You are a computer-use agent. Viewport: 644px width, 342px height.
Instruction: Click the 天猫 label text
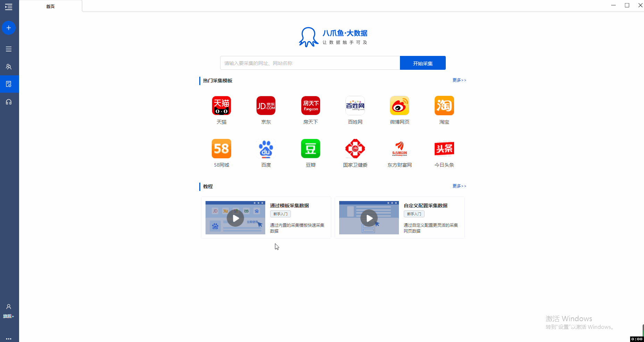pyautogui.click(x=221, y=122)
